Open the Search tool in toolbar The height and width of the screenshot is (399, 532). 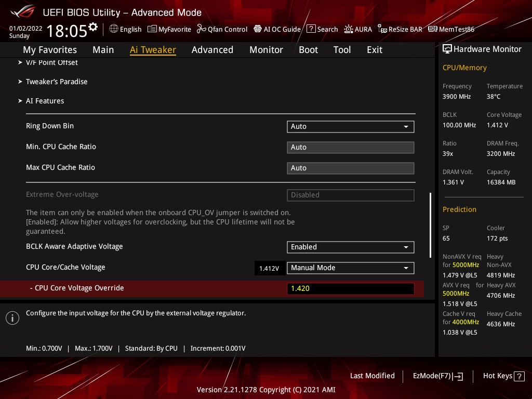pyautogui.click(x=322, y=29)
